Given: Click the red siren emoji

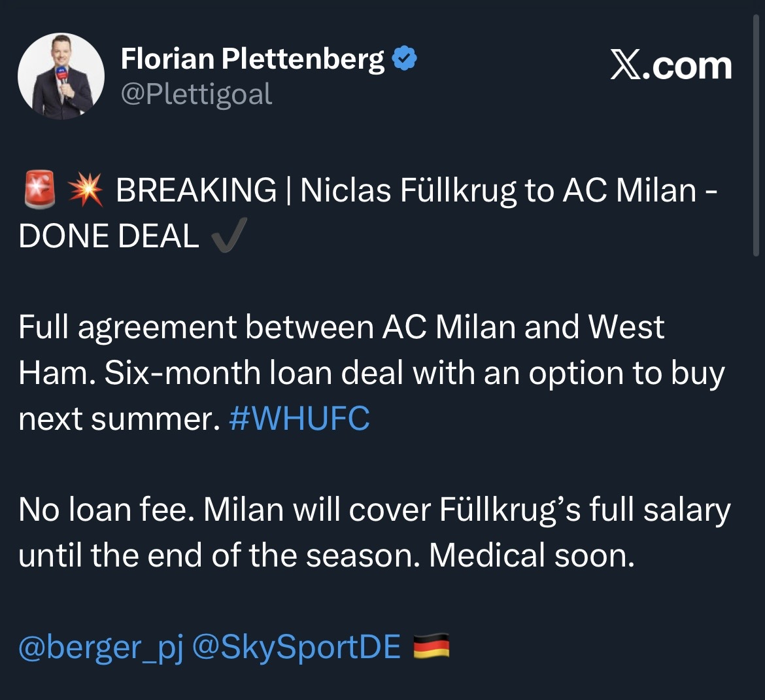Looking at the screenshot, I should [39, 191].
